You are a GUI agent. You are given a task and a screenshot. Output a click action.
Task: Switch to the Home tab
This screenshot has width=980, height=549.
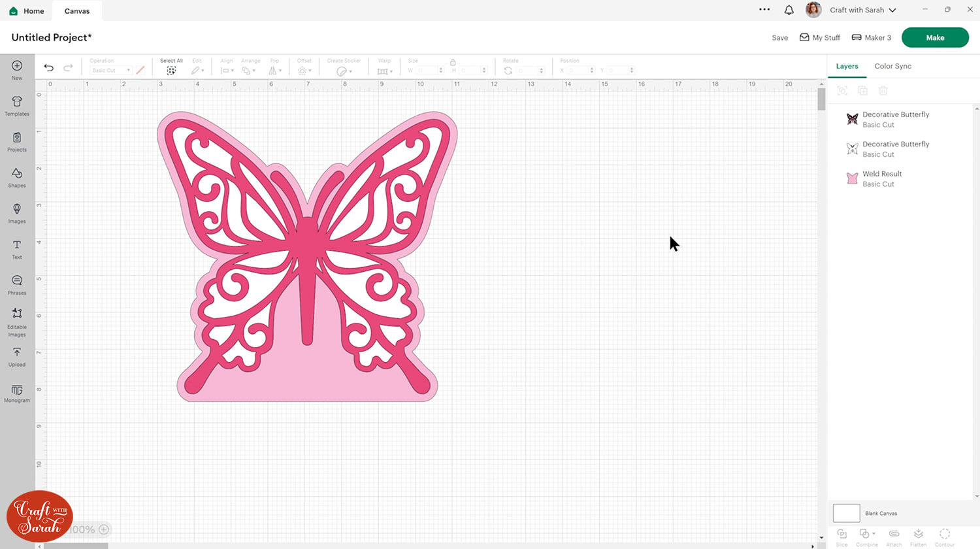click(27, 10)
